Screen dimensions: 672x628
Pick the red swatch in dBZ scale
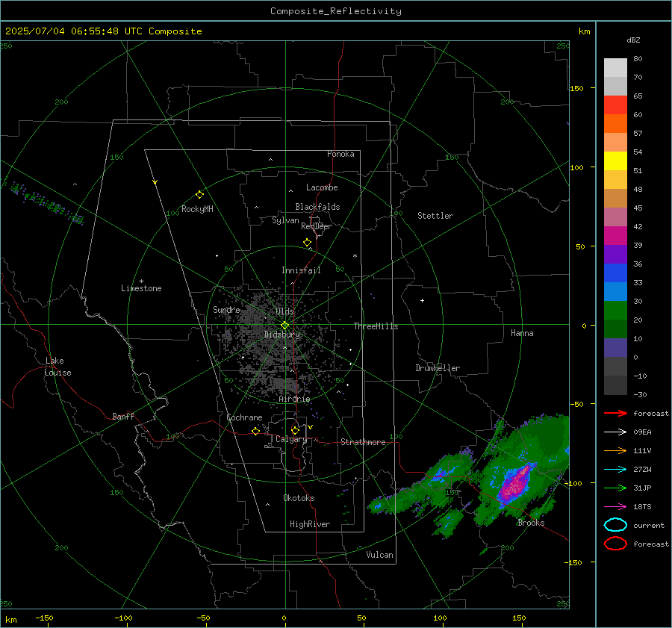click(x=615, y=105)
